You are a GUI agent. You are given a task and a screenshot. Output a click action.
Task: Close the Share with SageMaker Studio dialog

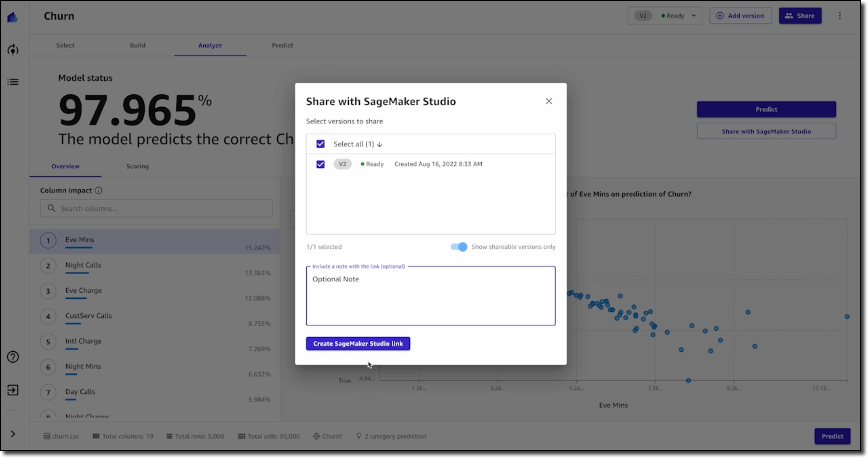pos(549,101)
